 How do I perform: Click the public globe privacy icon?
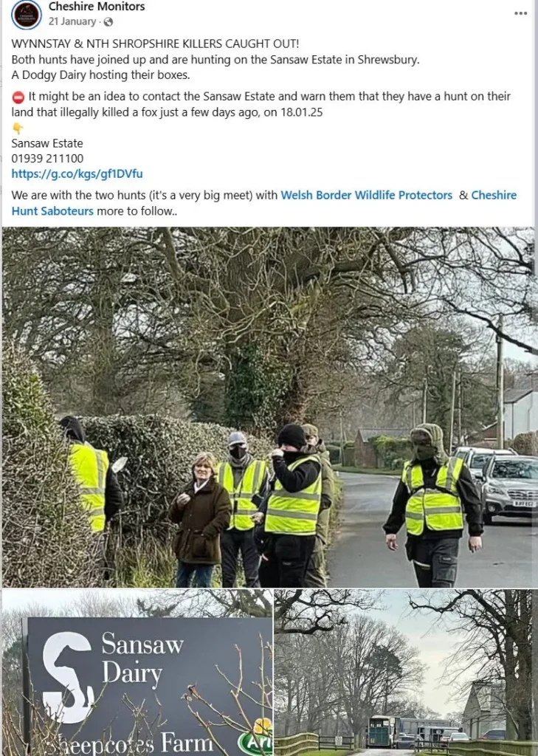pos(108,21)
